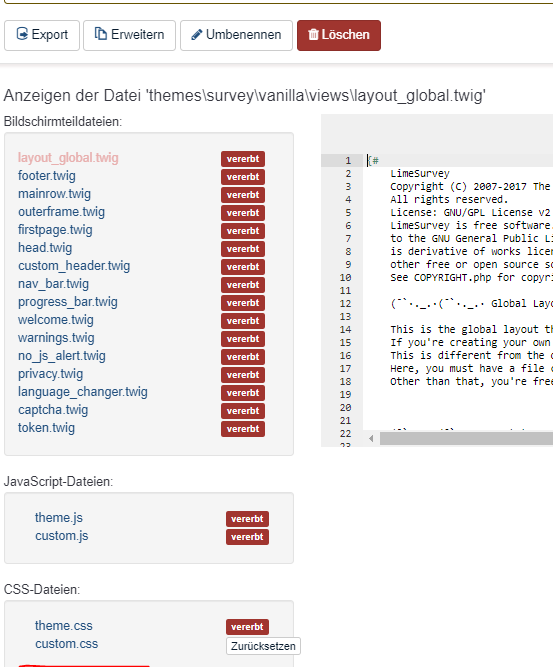Open theme.css file
The height and width of the screenshot is (667, 553).
[x=64, y=626]
